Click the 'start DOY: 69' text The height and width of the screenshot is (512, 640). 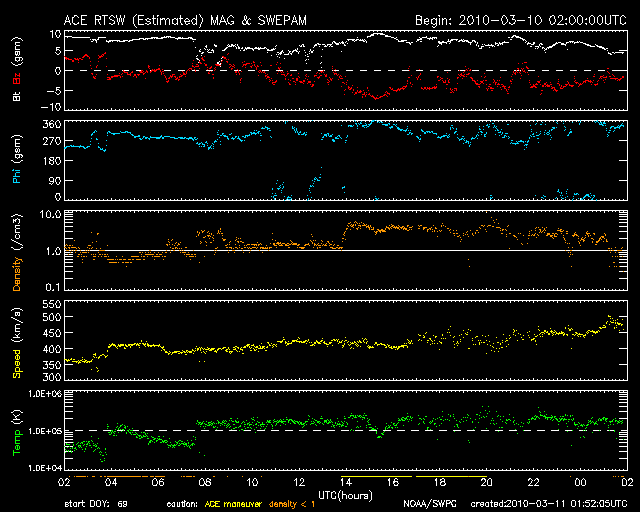(x=96, y=503)
